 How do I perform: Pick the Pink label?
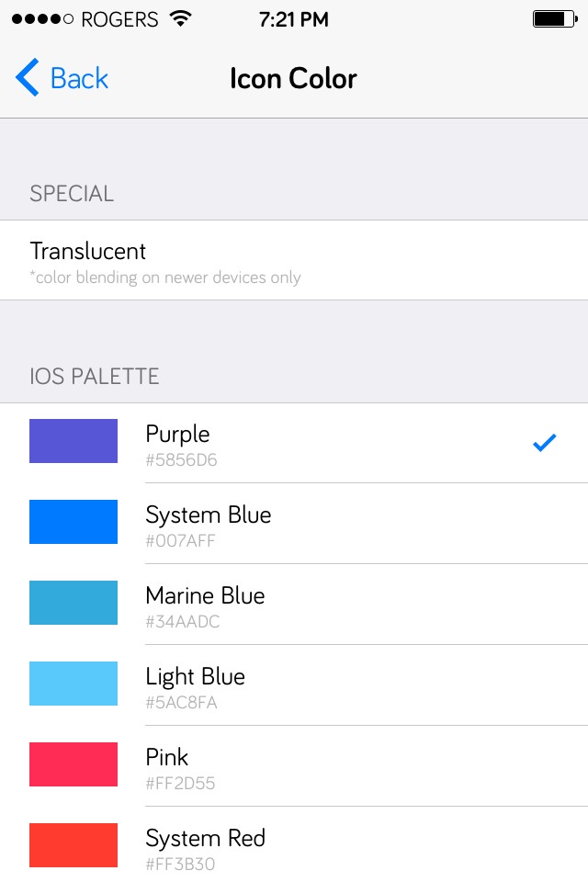167,758
